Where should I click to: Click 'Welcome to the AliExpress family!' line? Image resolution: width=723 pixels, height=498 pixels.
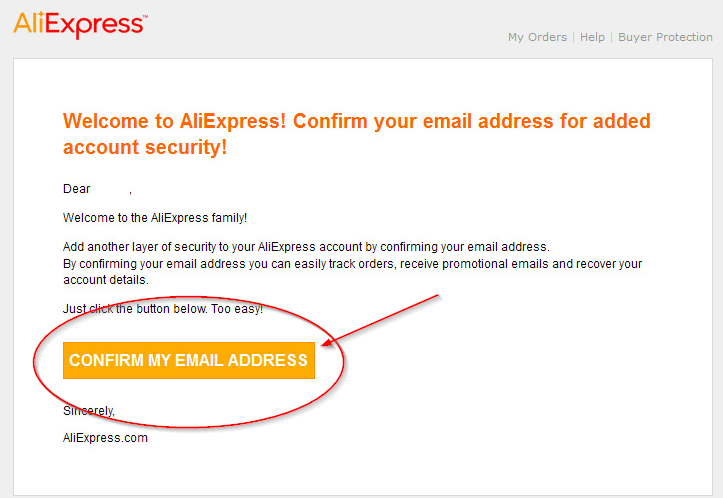(x=155, y=218)
